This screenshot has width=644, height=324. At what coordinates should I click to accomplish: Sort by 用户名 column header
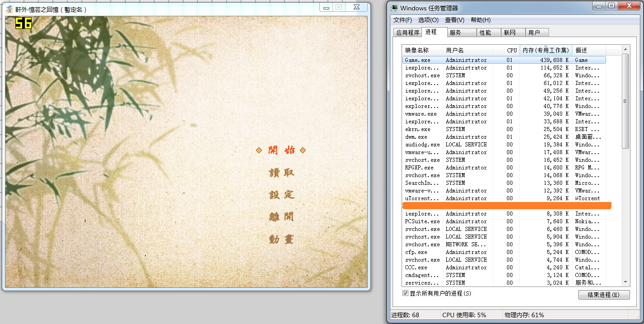click(x=468, y=50)
